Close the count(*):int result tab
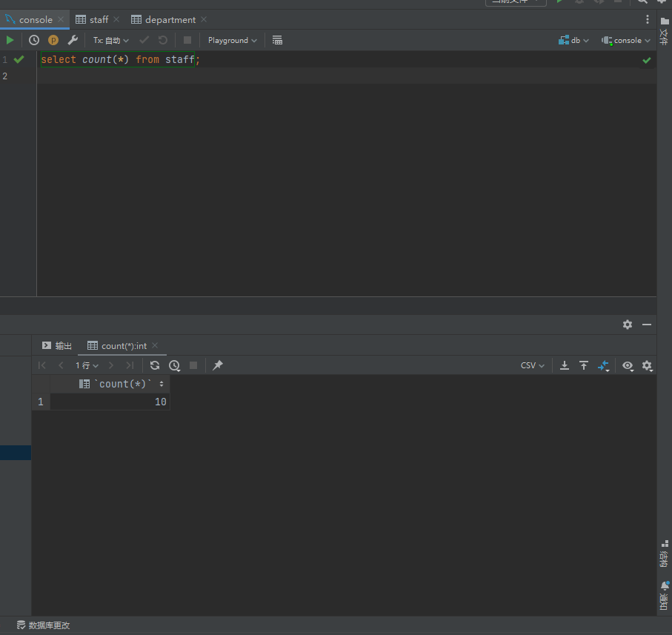 click(x=155, y=345)
